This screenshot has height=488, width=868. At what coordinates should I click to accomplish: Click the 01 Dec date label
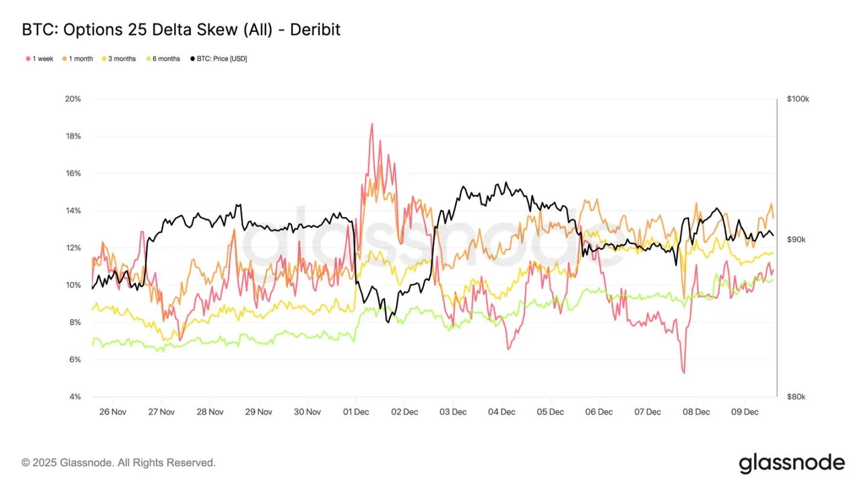(356, 412)
